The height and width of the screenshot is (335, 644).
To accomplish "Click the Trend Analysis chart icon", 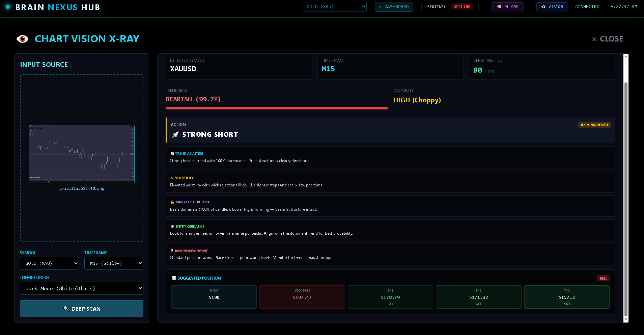I will coord(172,154).
